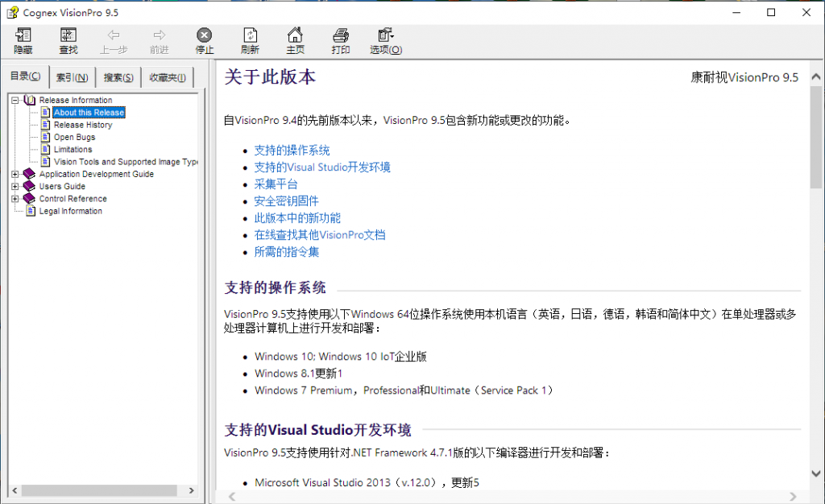This screenshot has height=504, width=825.
Task: Go to 主页 (Home) via toolbar icon
Action: click(x=295, y=35)
